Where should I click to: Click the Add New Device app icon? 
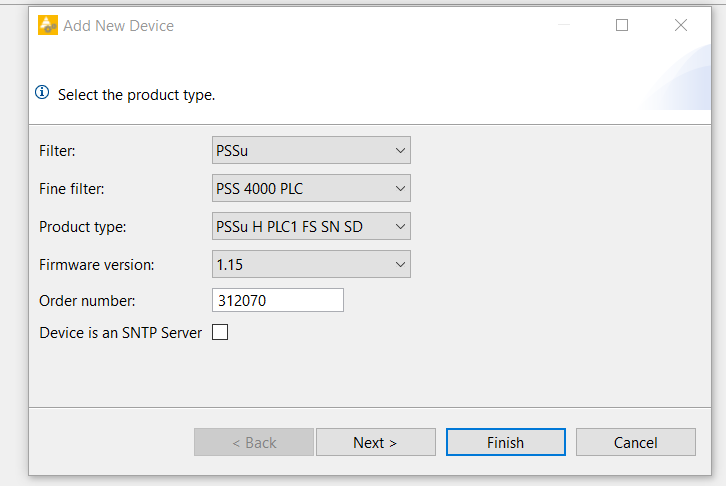tap(48, 25)
